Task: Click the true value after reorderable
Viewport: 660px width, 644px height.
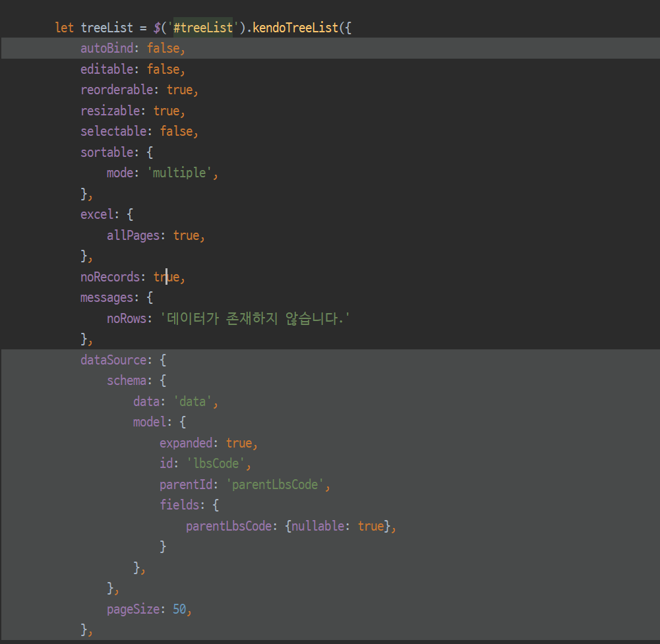Action: pos(180,90)
